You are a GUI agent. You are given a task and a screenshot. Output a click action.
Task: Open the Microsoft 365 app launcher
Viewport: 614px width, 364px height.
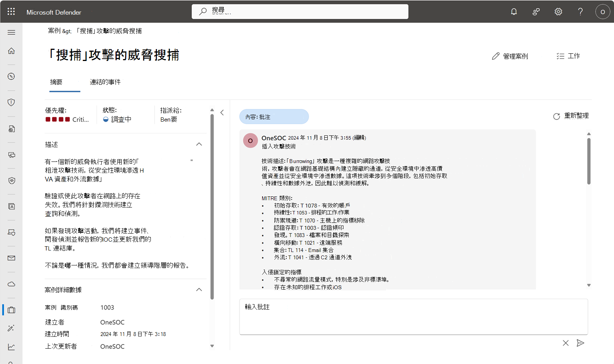(x=11, y=12)
